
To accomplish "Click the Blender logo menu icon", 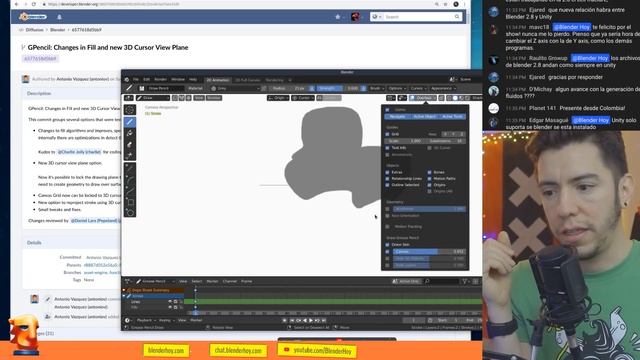I will (x=127, y=80).
